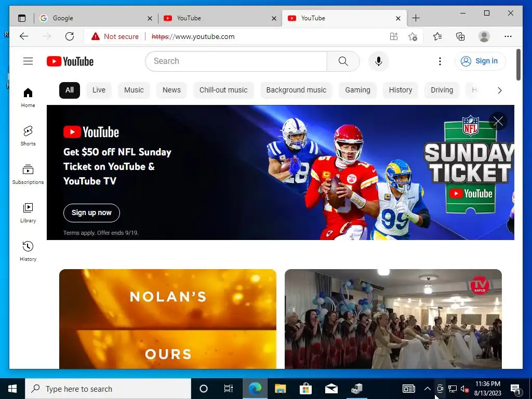Open Shorts from the sidebar

click(28, 136)
